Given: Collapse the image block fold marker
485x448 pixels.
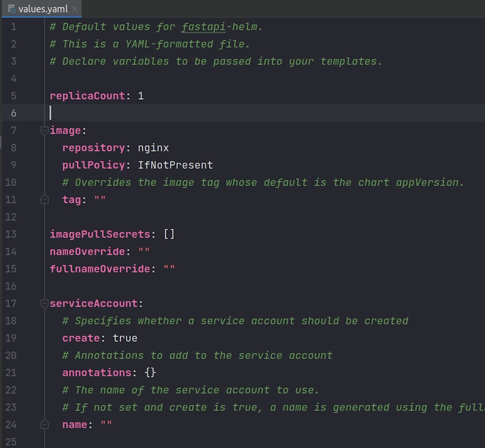Looking at the screenshot, I should tap(44, 131).
